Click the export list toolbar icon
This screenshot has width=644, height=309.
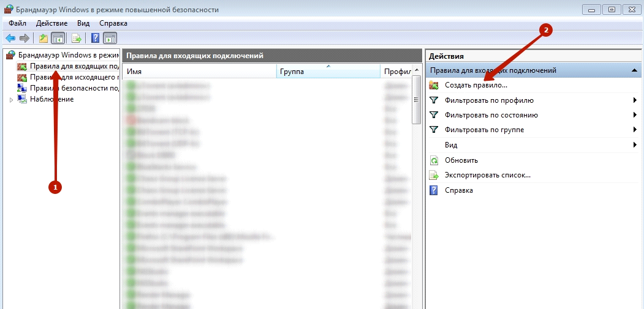pos(77,39)
